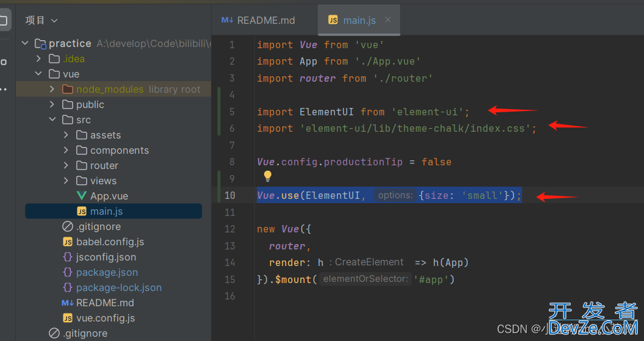Expand the assets folder
644x341 pixels.
pos(66,135)
